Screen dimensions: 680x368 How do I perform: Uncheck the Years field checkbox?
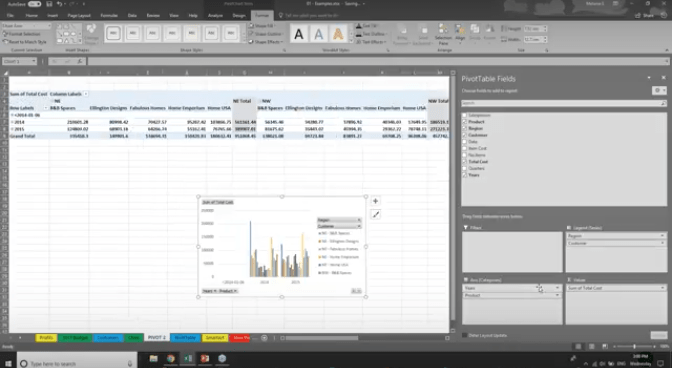pyautogui.click(x=464, y=175)
